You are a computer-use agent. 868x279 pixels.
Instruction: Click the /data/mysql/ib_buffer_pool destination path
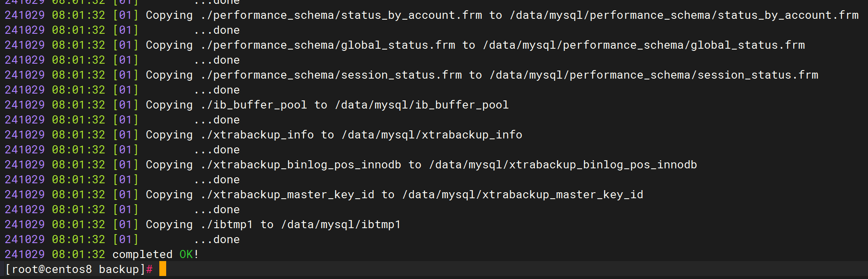(x=422, y=105)
